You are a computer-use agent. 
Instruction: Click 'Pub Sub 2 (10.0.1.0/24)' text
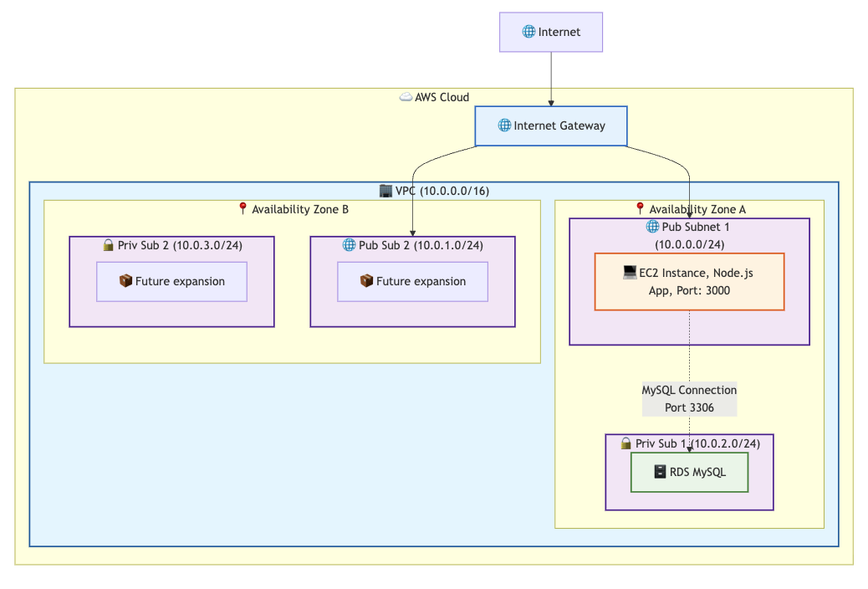pos(421,245)
